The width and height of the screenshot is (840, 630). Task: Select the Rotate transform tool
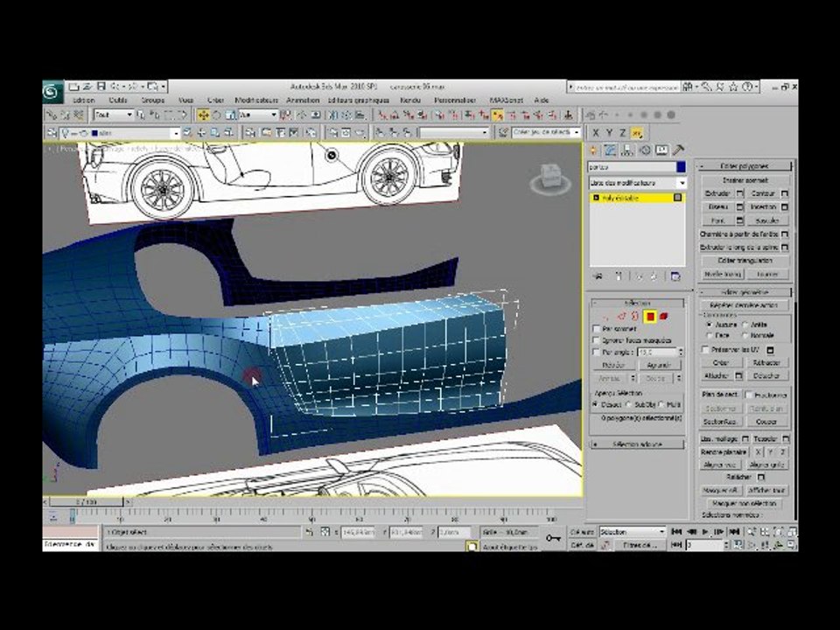point(217,115)
